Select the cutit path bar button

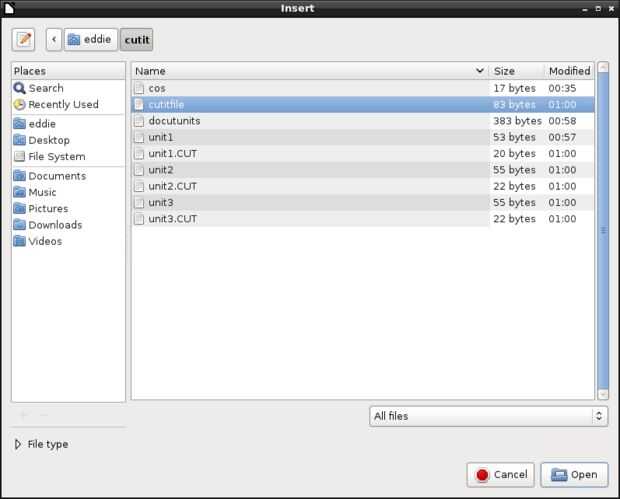(137, 40)
